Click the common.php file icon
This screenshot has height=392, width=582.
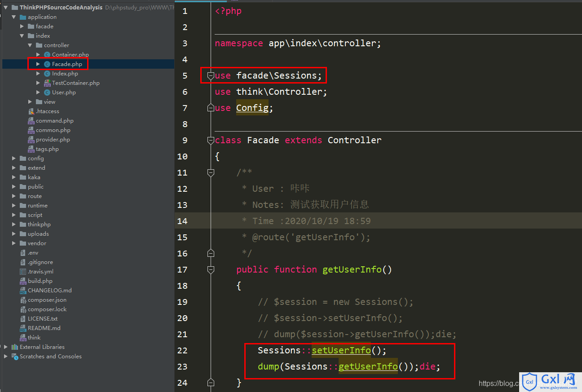pos(31,130)
